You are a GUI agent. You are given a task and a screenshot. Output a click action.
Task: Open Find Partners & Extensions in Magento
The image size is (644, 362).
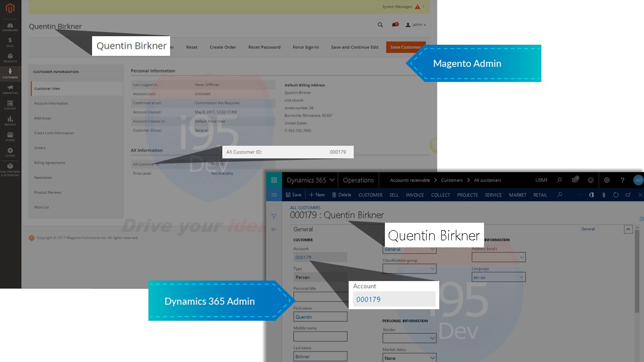10,169
